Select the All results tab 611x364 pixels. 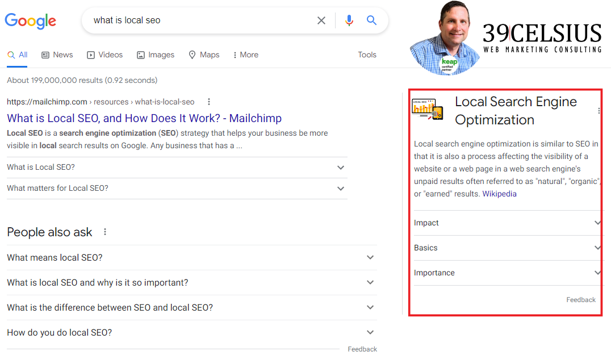18,55
